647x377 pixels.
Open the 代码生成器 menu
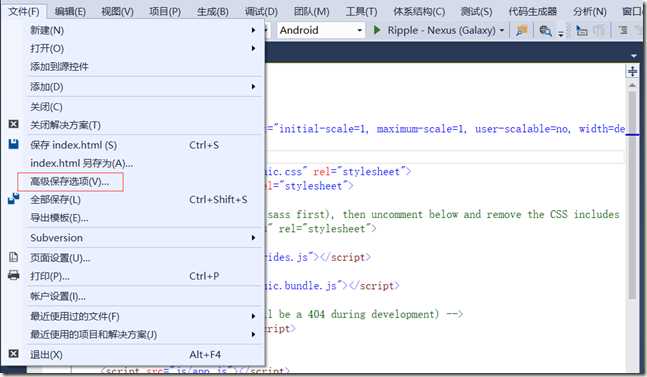[x=532, y=11]
